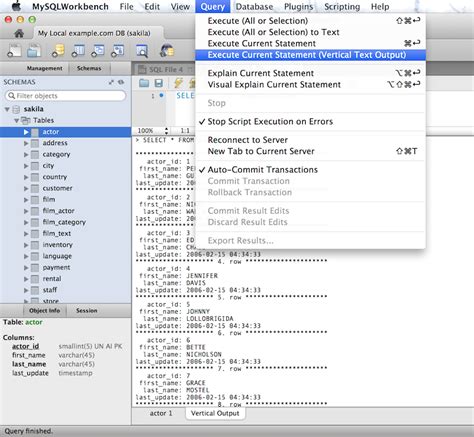The width and height of the screenshot is (474, 437).
Task: Open the zoom 100% stepper
Action: 166,131
